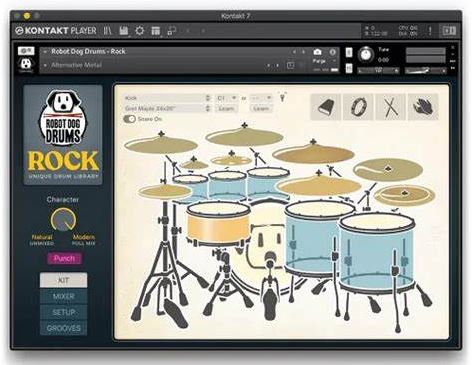This screenshot has height=365, width=472.
Task: Select the tambourine percussion icon
Action: 358,107
